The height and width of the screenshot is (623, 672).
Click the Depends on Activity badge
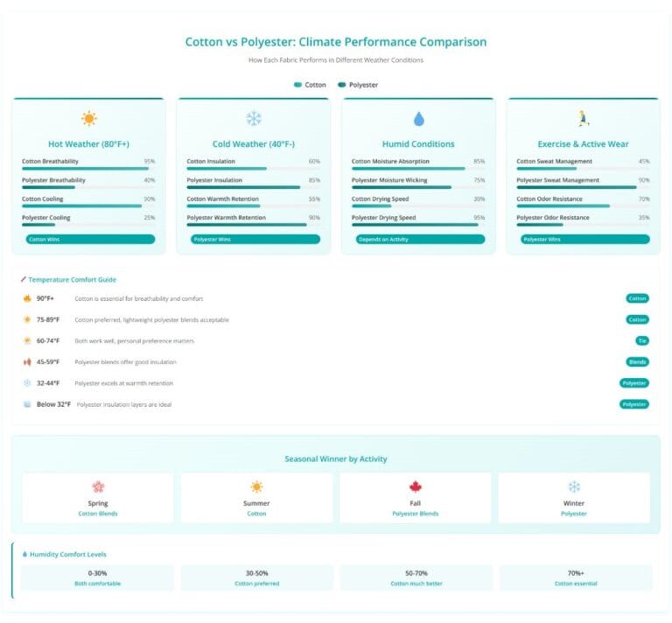pos(418,239)
